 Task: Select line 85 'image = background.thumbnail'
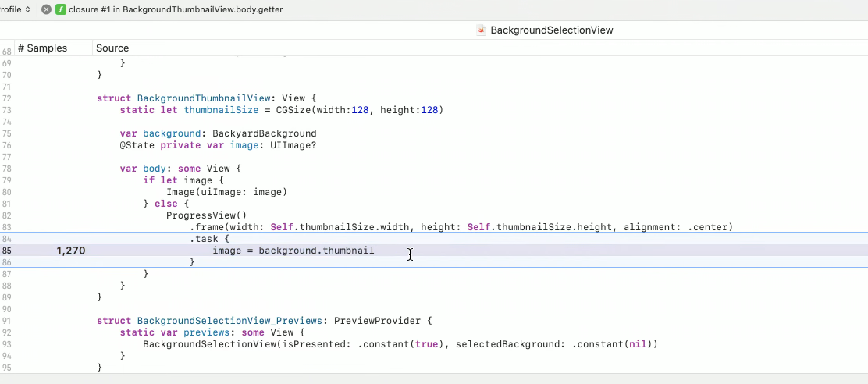(x=293, y=251)
